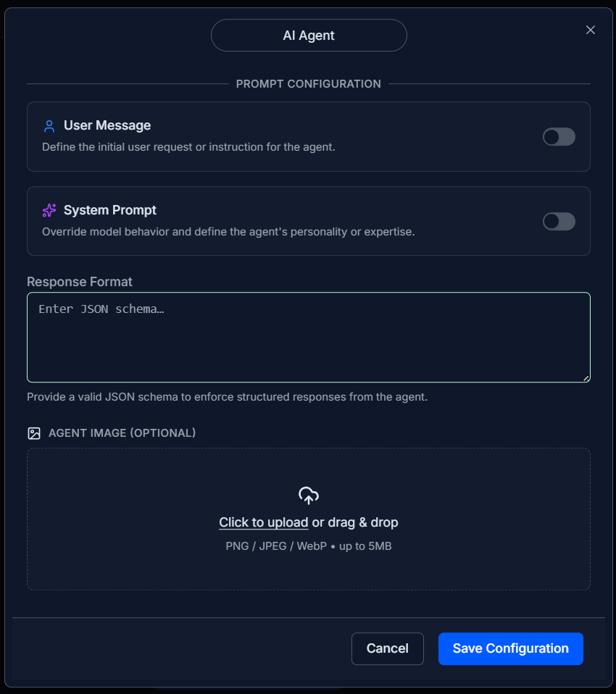The image size is (616, 694).
Task: Click the Cancel button
Action: coord(387,648)
